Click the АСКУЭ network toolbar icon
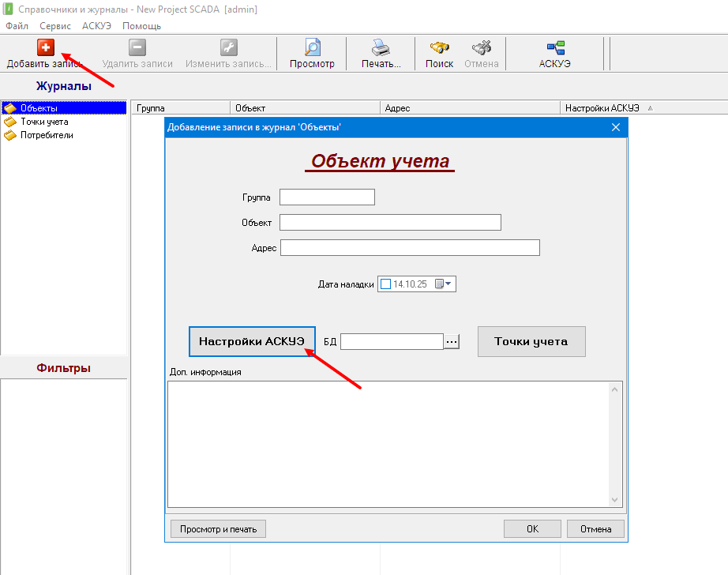728x575 pixels. (555, 47)
